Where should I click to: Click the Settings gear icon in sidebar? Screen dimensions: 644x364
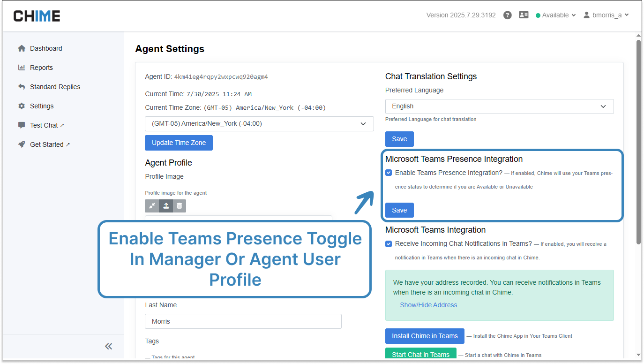pyautogui.click(x=22, y=106)
